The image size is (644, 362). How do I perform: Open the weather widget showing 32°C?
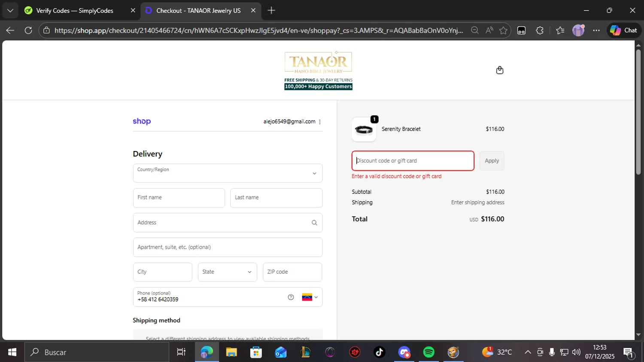[x=497, y=352]
